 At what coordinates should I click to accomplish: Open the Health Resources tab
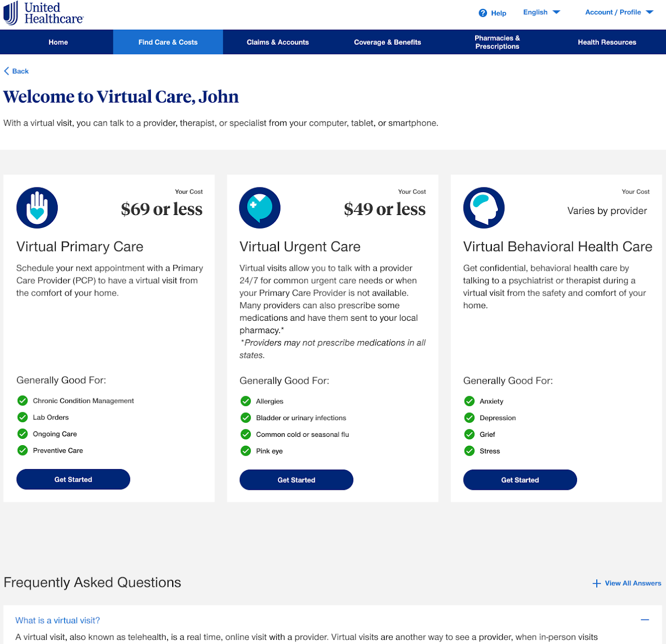[x=607, y=42]
